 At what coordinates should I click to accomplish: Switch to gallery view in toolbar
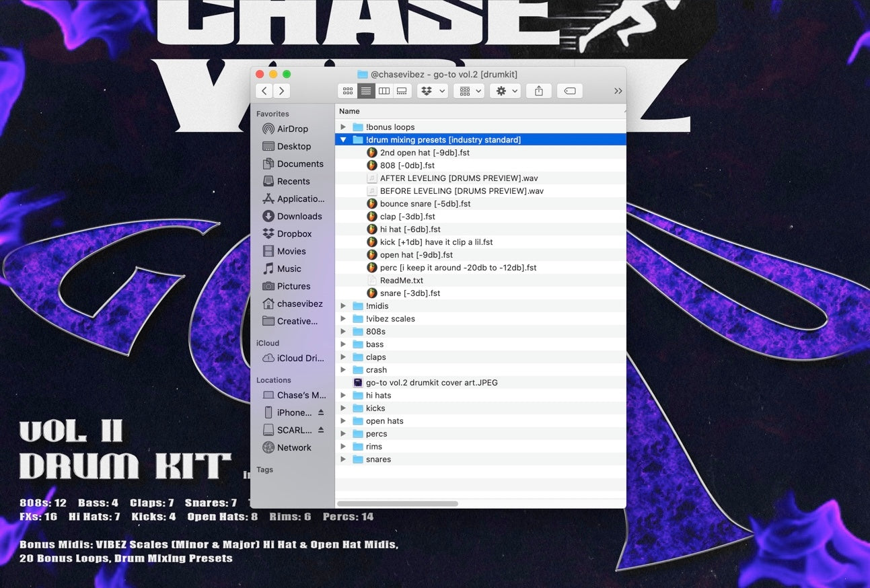tap(402, 91)
